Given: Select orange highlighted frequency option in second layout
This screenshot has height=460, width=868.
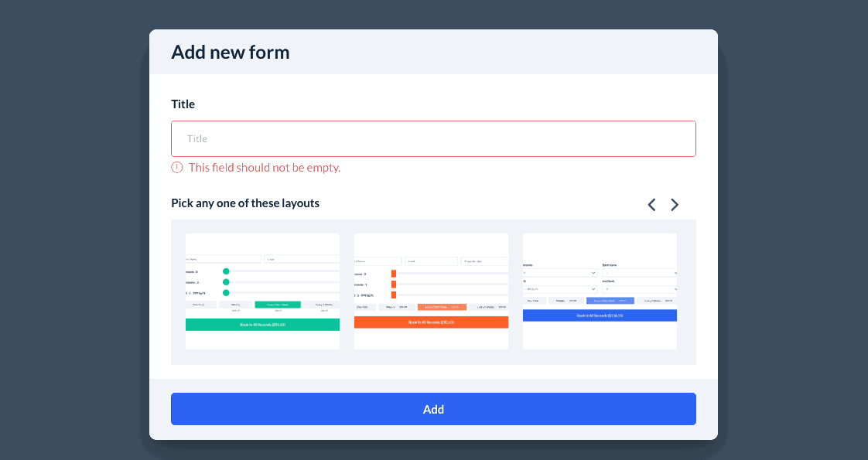Looking at the screenshot, I should click(442, 307).
